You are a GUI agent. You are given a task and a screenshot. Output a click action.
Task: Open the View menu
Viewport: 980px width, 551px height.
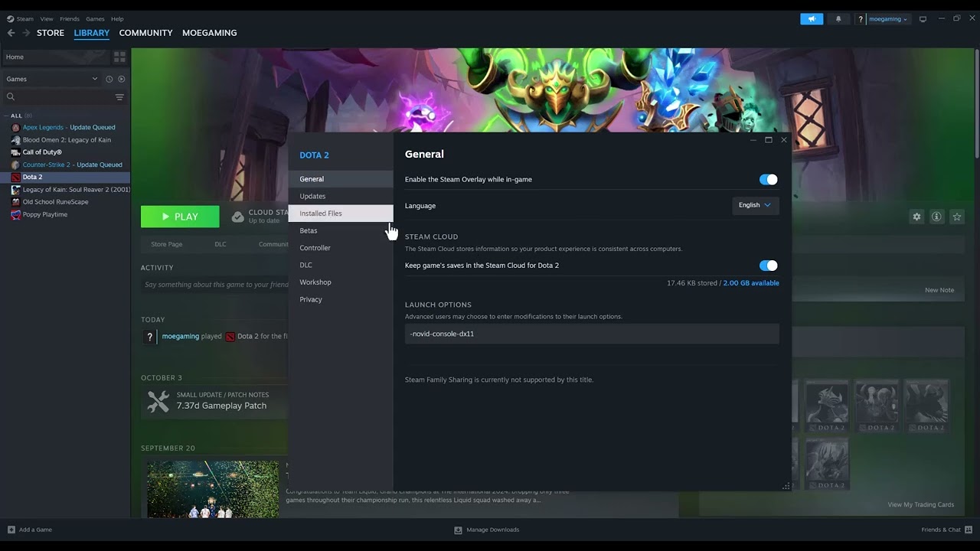click(47, 19)
